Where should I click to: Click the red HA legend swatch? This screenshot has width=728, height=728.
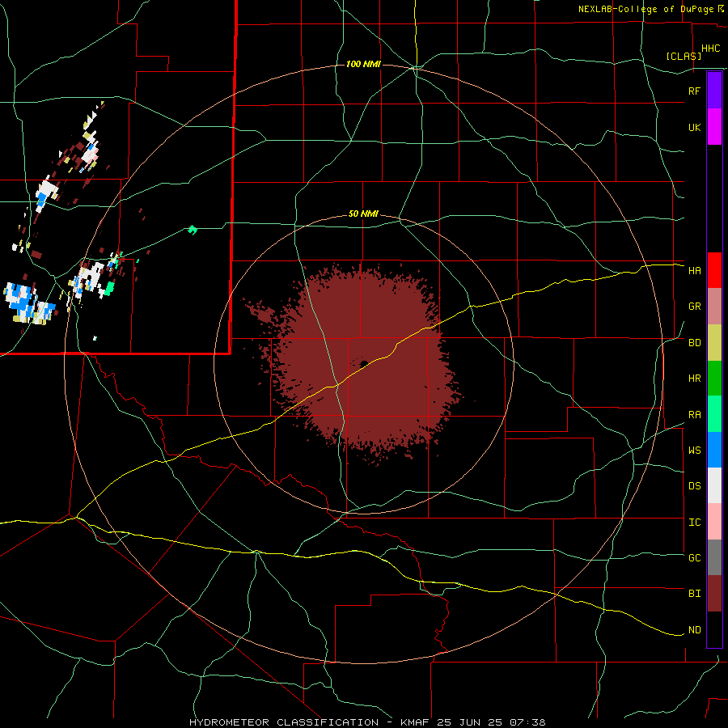point(714,270)
